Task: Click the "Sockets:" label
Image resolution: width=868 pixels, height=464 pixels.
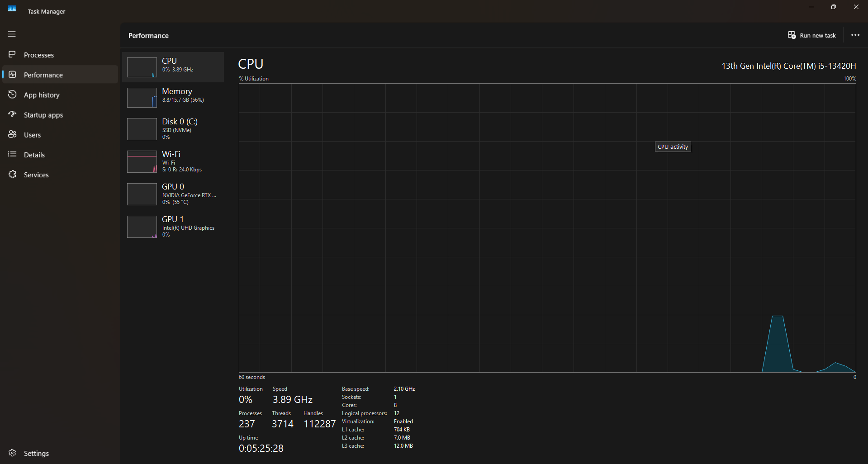Action: 351,397
